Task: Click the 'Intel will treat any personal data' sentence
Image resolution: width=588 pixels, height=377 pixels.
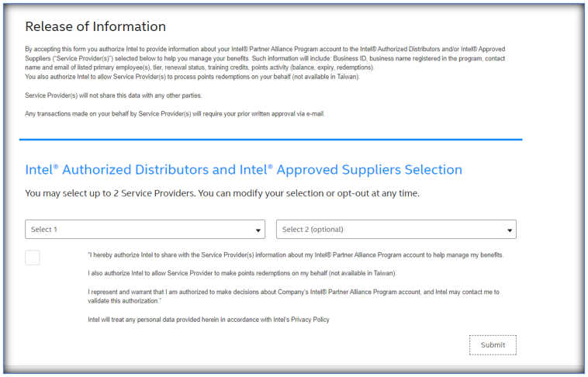Action: tap(208, 320)
